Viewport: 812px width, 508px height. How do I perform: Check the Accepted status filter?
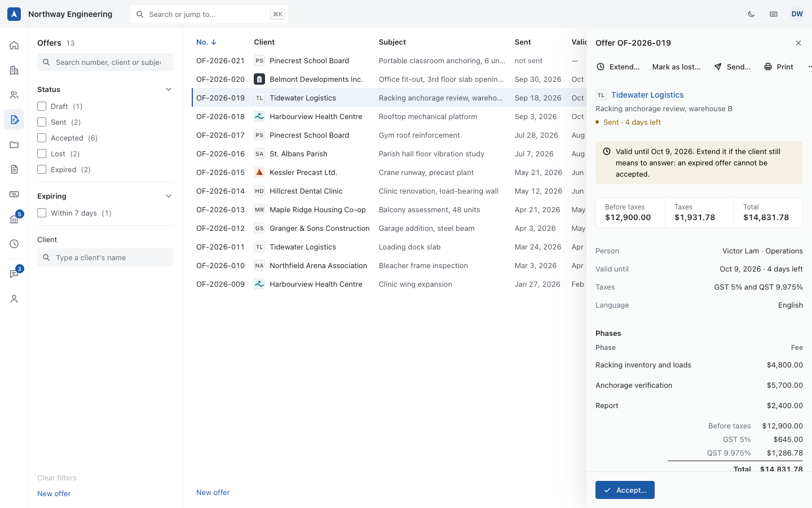tap(42, 138)
